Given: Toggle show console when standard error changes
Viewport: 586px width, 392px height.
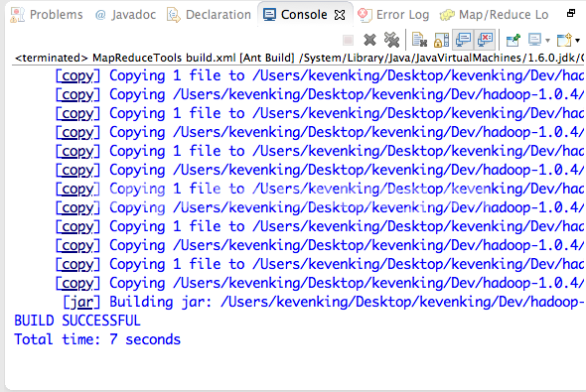Looking at the screenshot, I should 485,40.
